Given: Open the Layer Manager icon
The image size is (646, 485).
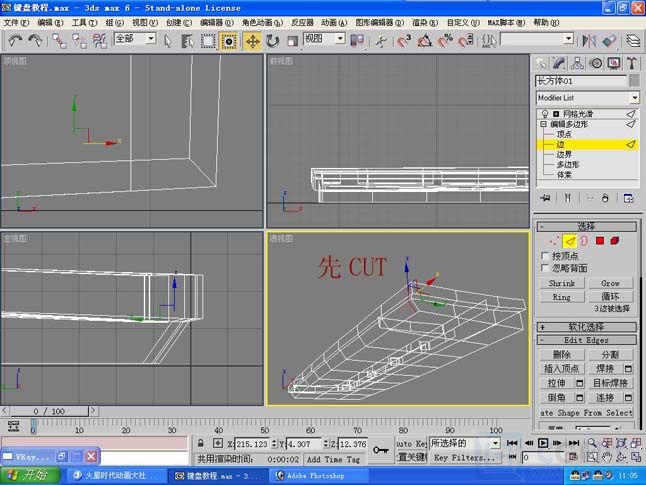Looking at the screenshot, I should [x=634, y=40].
